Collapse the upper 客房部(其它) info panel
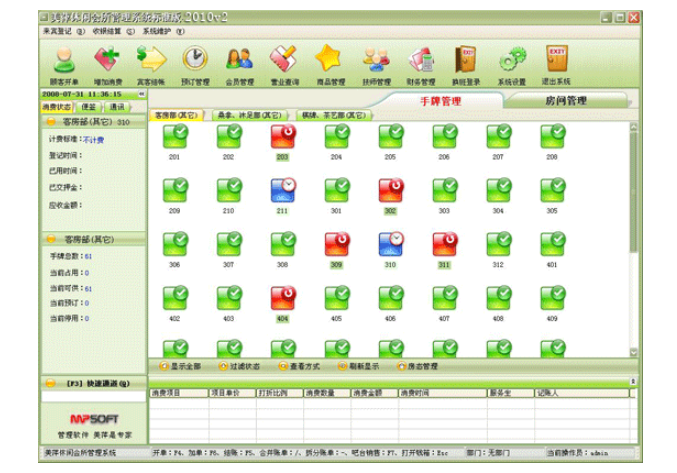The height and width of the screenshot is (473, 677). click(x=50, y=121)
